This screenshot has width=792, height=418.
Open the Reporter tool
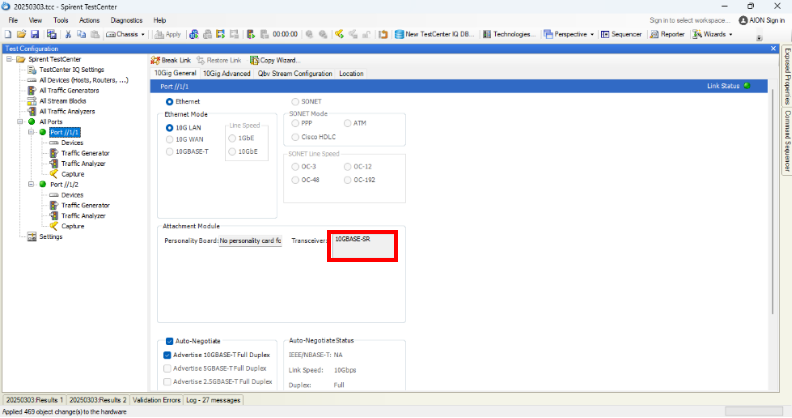667,34
